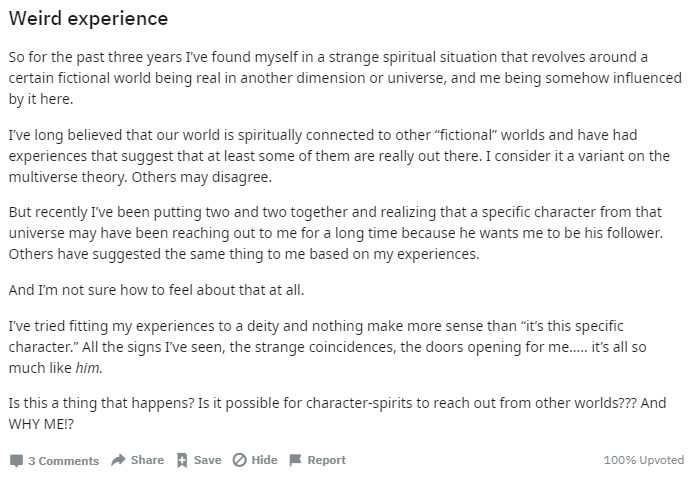698x477 pixels.
Task: Select the Share text label
Action: [147, 460]
